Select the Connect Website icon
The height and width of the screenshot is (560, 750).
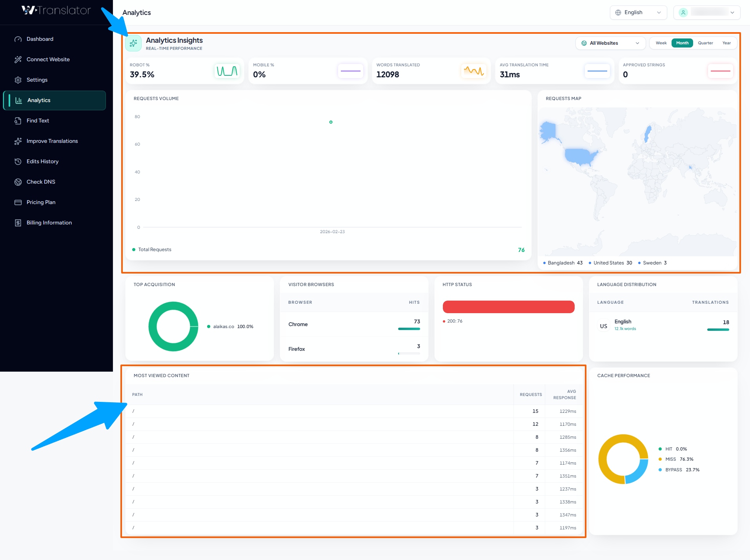point(18,59)
